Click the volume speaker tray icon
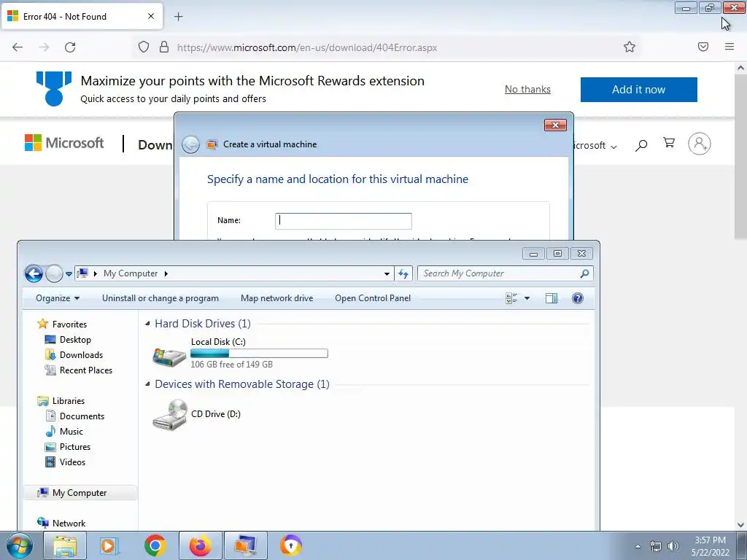This screenshot has width=747, height=560. coord(673,546)
